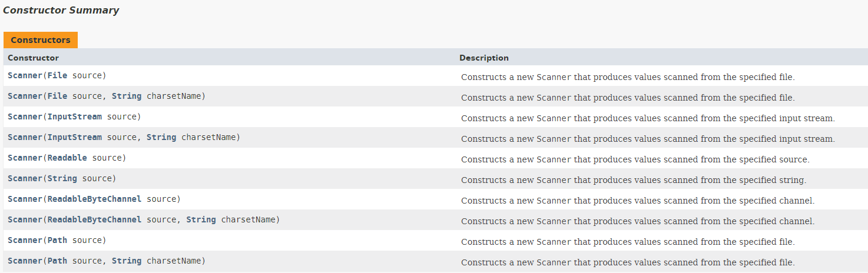The image size is (868, 273).
Task: Click Path type in the Path charsetName constructor
Action: point(57,261)
